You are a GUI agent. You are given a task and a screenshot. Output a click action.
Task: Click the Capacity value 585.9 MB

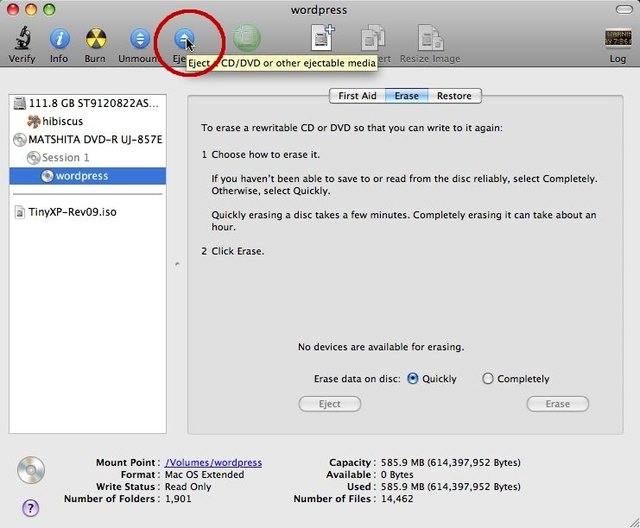[451, 463]
